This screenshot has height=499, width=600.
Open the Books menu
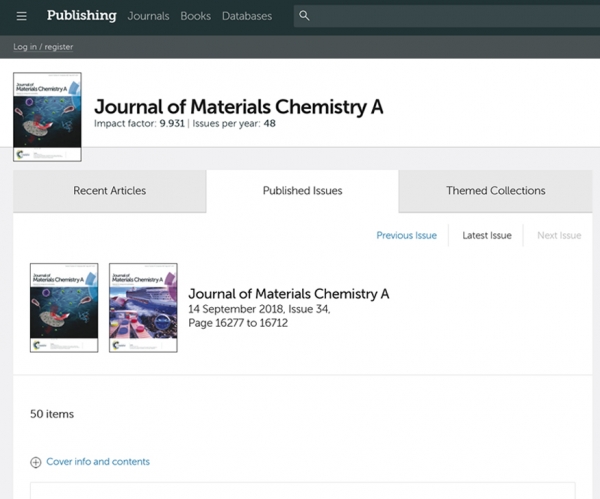196,16
